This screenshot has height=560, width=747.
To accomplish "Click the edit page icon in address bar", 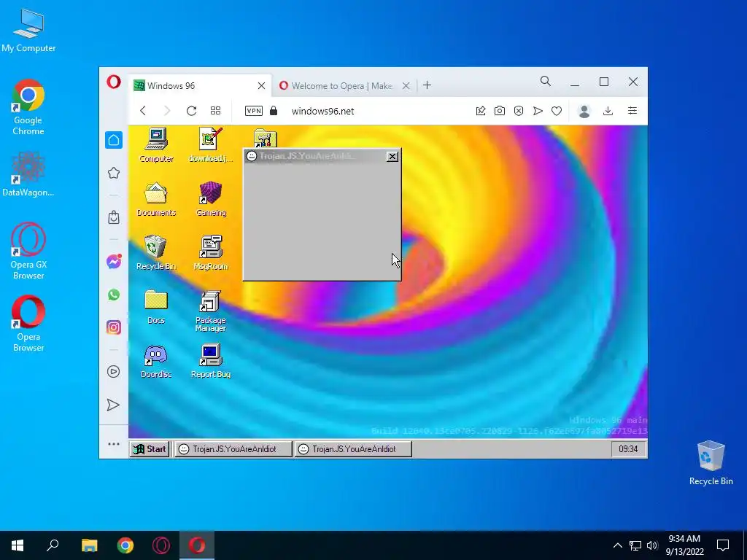I will coord(481,111).
